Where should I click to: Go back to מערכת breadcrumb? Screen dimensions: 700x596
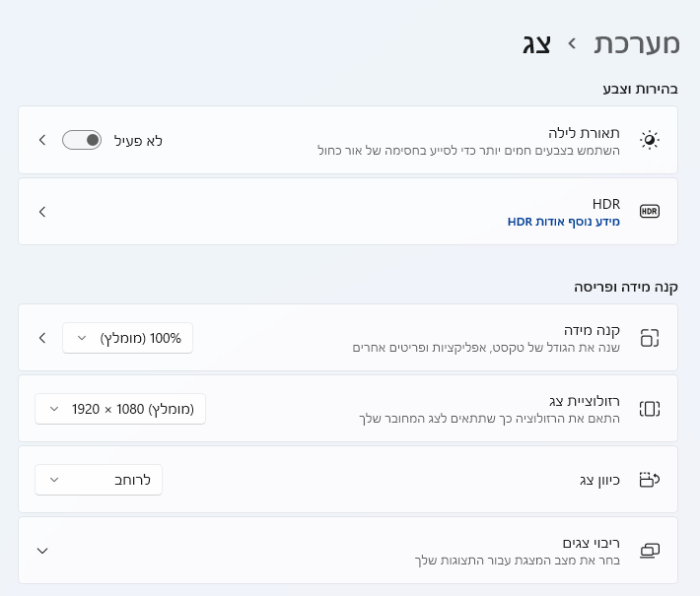click(x=637, y=43)
